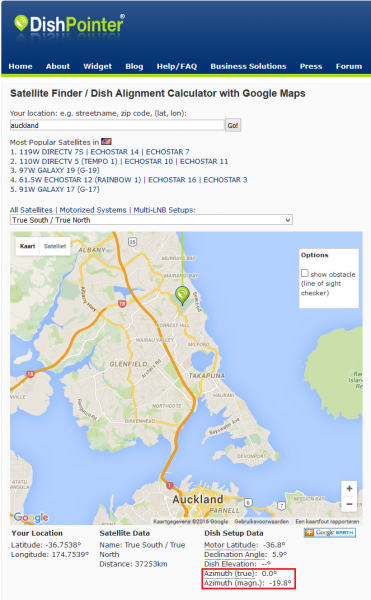Click the PARNELL label on the map
Viewport: 371px width, 600px height.
(x=224, y=510)
